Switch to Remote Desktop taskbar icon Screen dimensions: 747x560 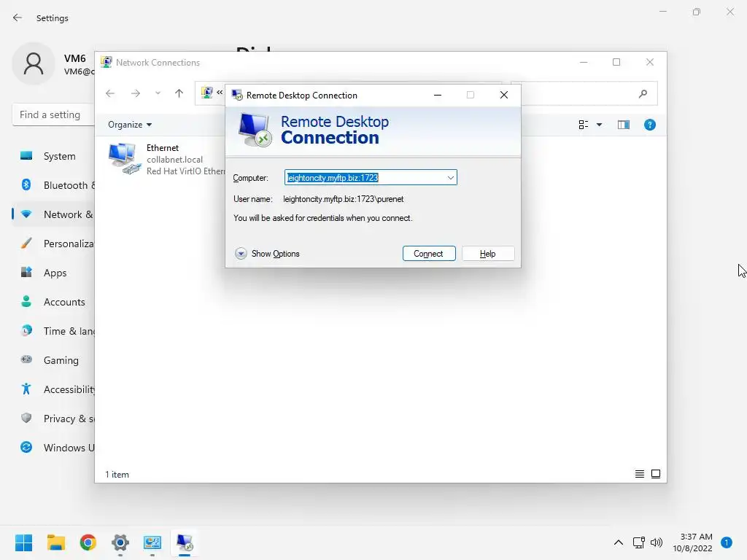coord(185,542)
